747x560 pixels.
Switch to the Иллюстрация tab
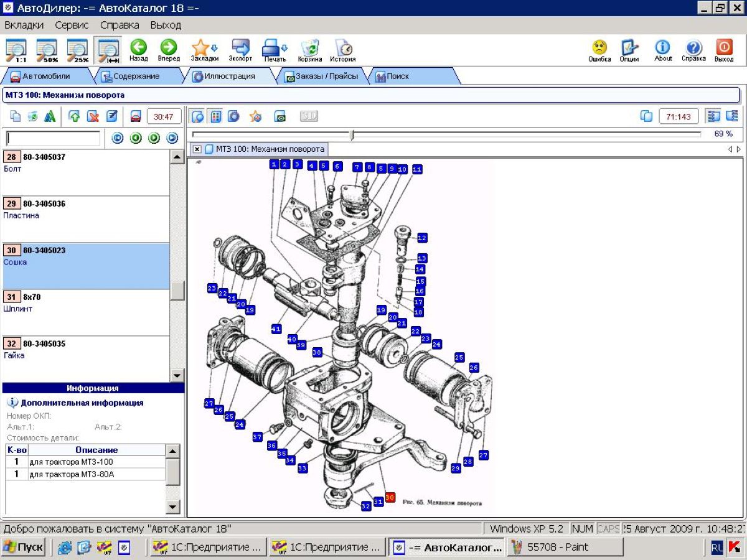(230, 77)
